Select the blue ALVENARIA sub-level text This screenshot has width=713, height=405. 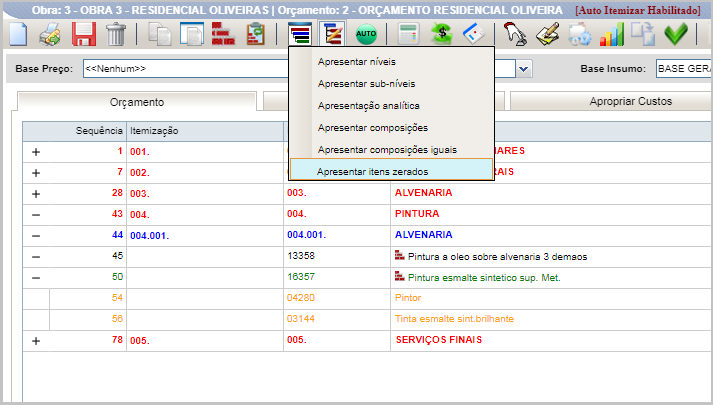pos(423,235)
